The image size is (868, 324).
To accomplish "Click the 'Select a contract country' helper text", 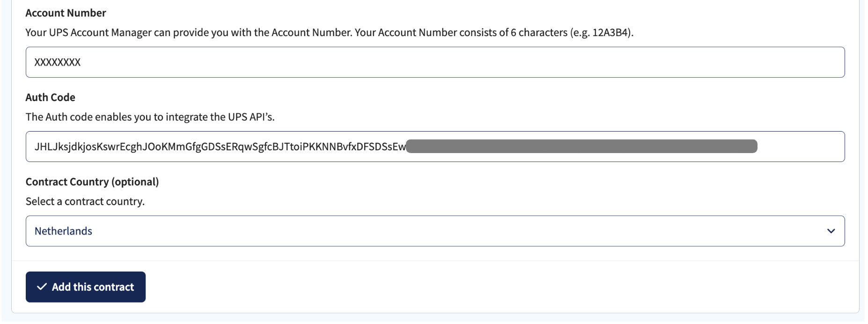I will tap(86, 201).
